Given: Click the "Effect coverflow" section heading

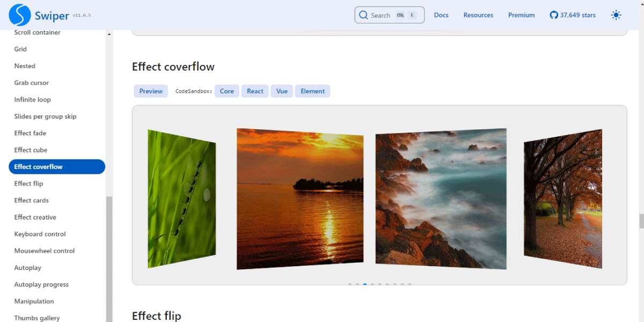Looking at the screenshot, I should click(173, 67).
